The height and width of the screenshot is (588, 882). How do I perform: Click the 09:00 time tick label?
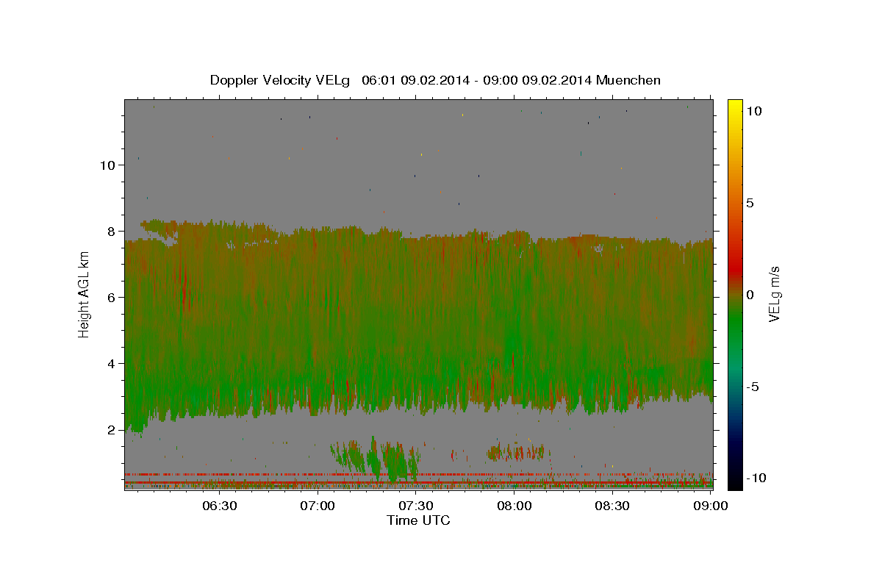coord(711,506)
